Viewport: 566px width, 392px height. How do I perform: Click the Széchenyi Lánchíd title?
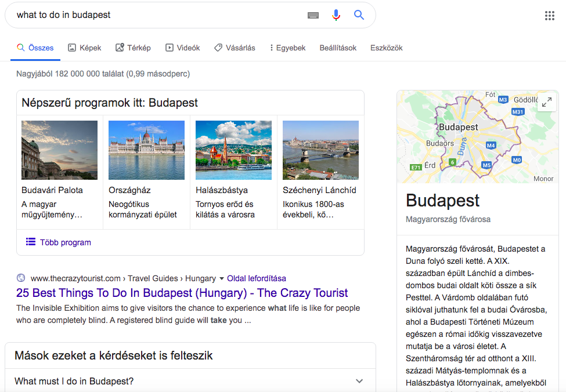[319, 190]
